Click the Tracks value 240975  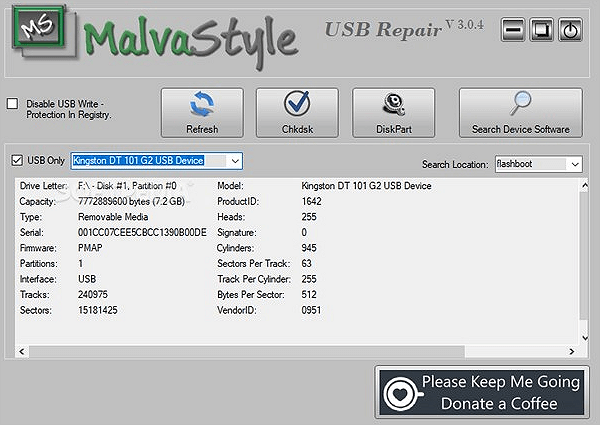tap(93, 295)
